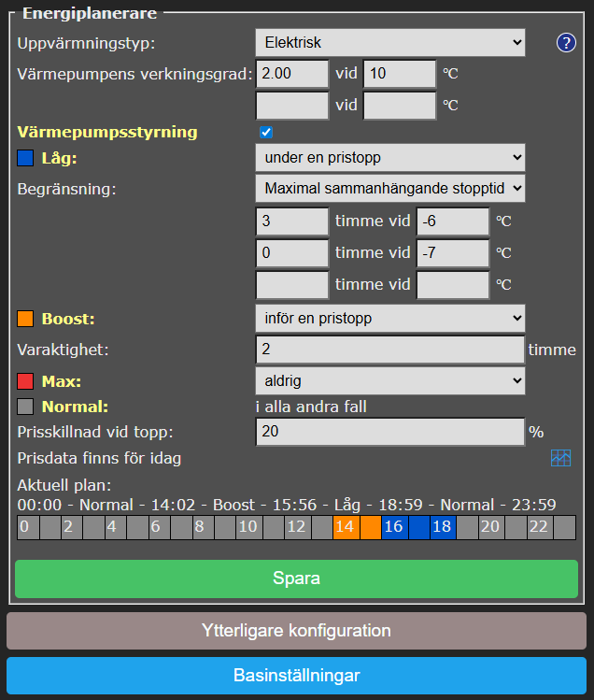Open the Begränsning dropdown

389,188
